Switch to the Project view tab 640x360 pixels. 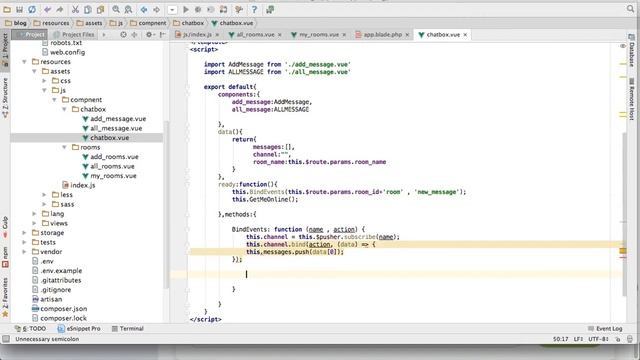point(30,35)
